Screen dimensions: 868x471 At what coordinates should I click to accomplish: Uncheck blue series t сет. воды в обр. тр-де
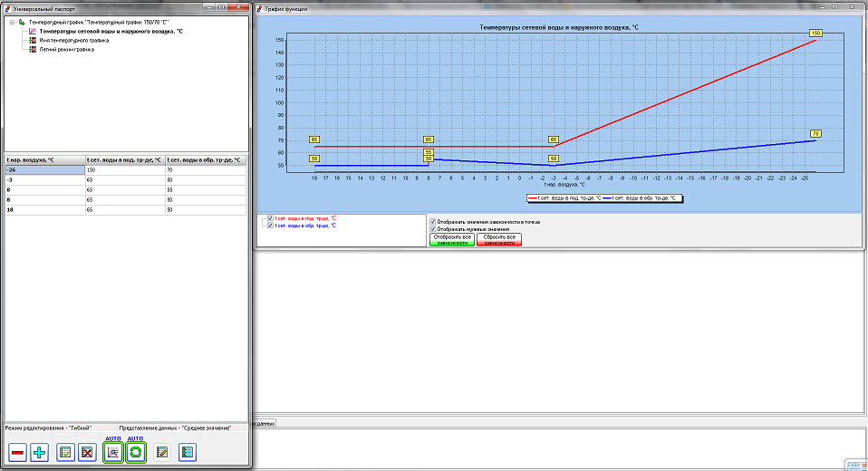tap(270, 226)
